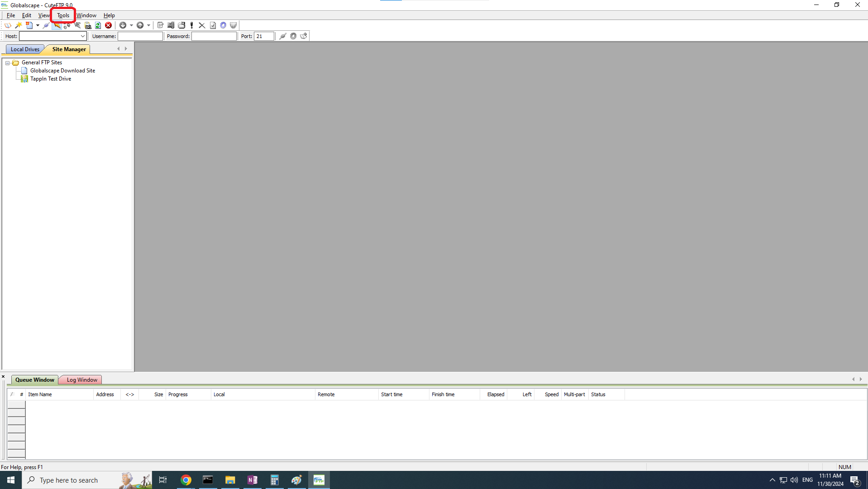
Task: Click the green Refresh toolbar icon
Action: coord(98,25)
